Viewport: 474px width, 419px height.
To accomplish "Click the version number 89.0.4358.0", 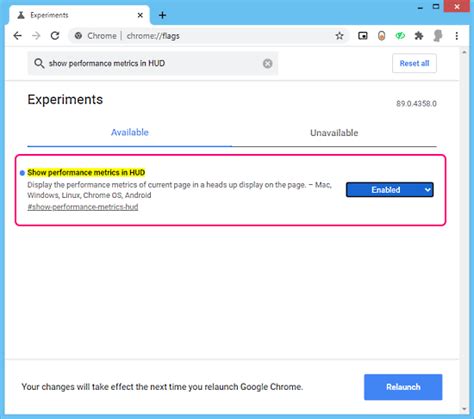I will pos(416,104).
